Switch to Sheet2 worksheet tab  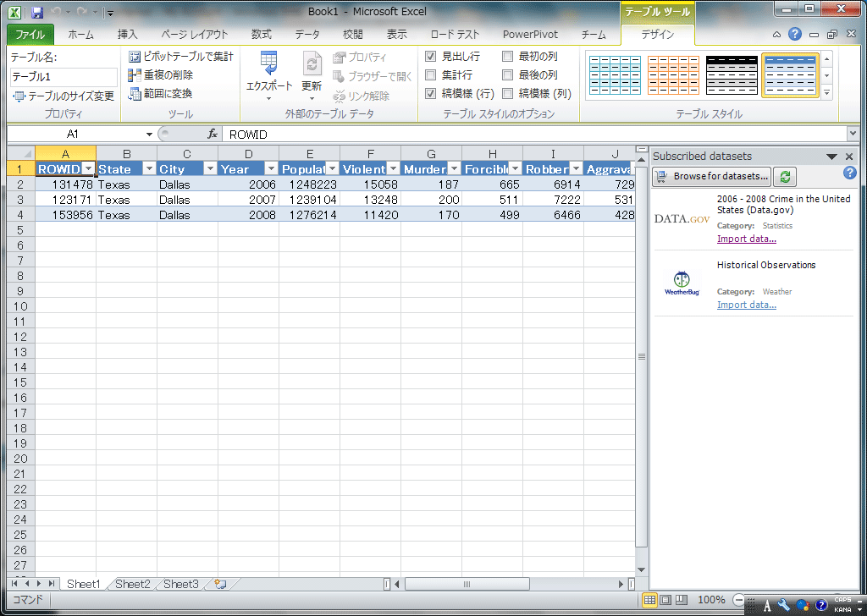(133, 584)
